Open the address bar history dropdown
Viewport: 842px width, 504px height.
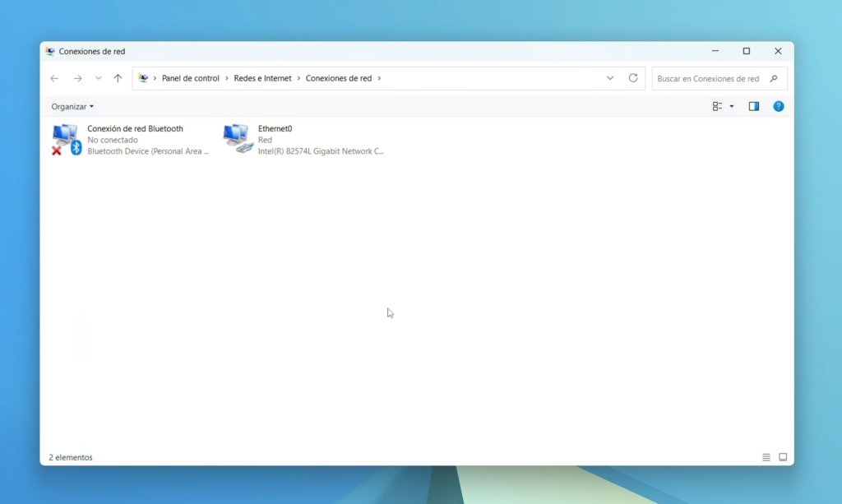[x=610, y=78]
